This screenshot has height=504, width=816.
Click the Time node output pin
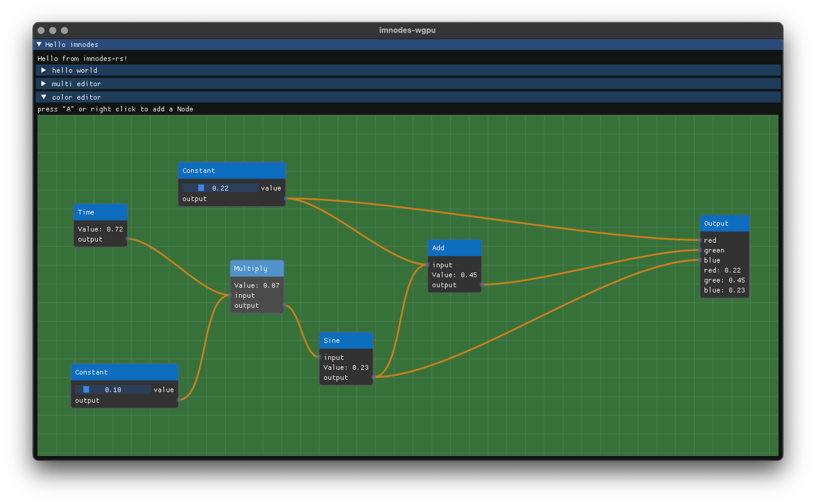(x=127, y=239)
